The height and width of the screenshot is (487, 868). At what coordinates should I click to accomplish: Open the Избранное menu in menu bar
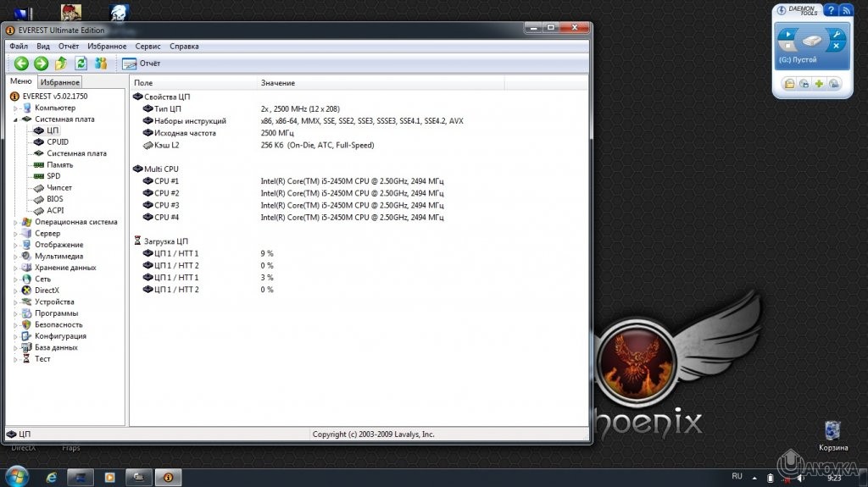coord(107,47)
